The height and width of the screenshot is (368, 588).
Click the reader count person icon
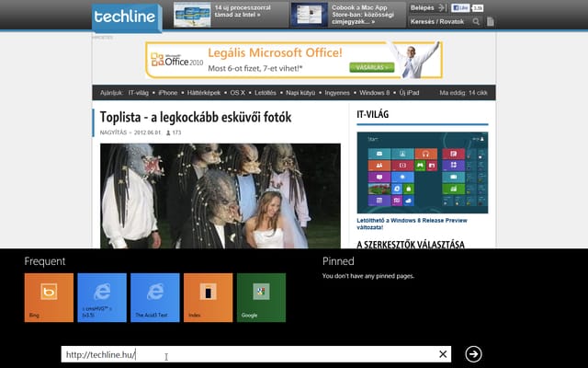point(168,132)
